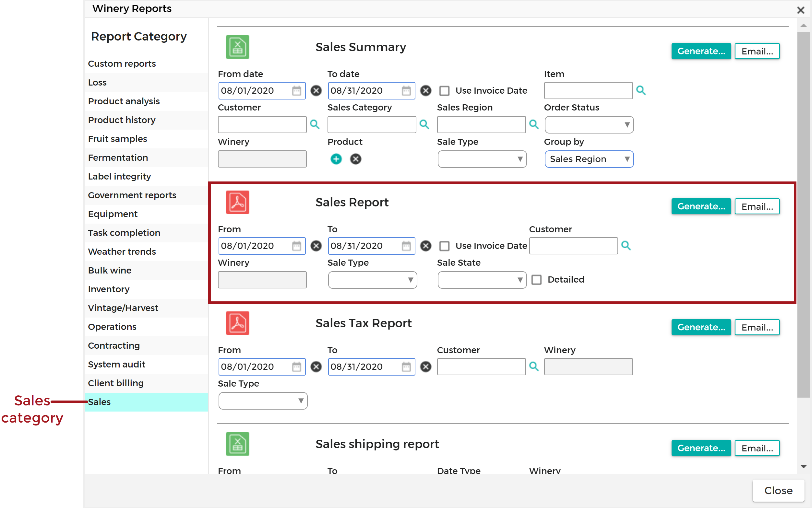
Task: Generate the Sales Report
Action: point(701,206)
